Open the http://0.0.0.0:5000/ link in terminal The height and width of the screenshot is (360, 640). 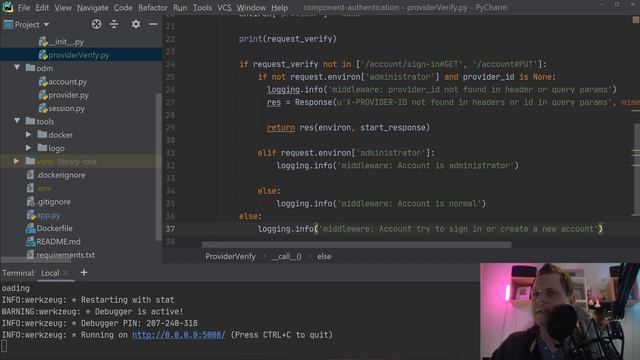179,335
